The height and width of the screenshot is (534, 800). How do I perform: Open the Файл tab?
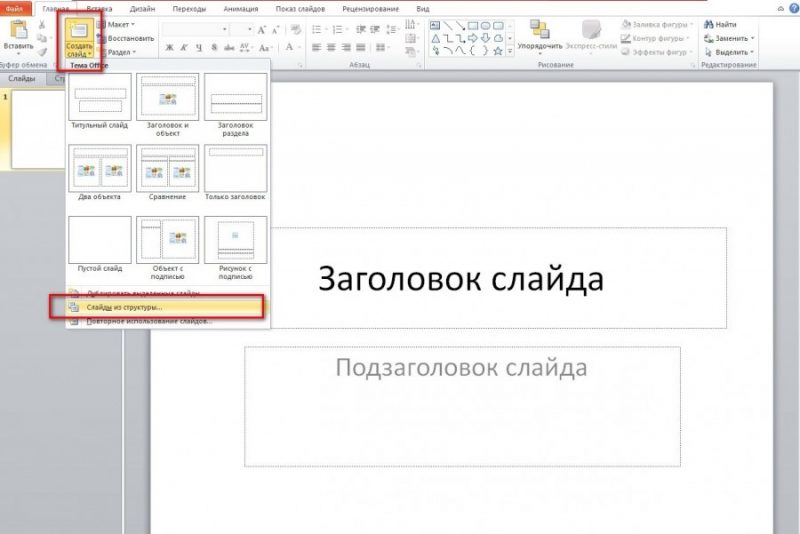(15, 8)
